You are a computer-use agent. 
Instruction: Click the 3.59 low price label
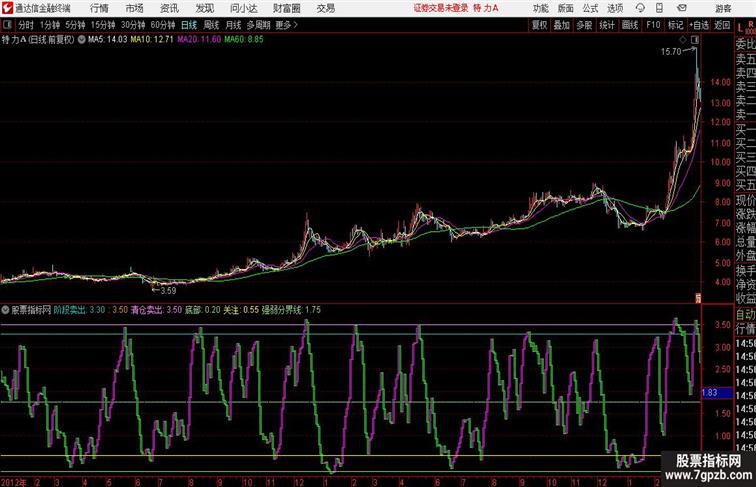pos(168,291)
